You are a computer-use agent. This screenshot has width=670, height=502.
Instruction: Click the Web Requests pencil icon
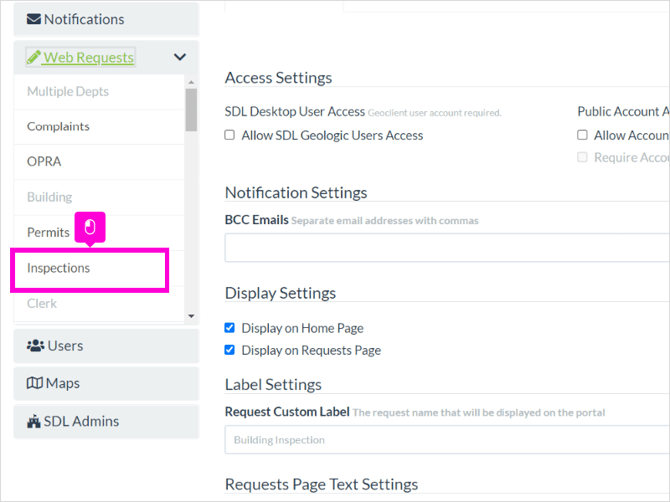(x=34, y=57)
